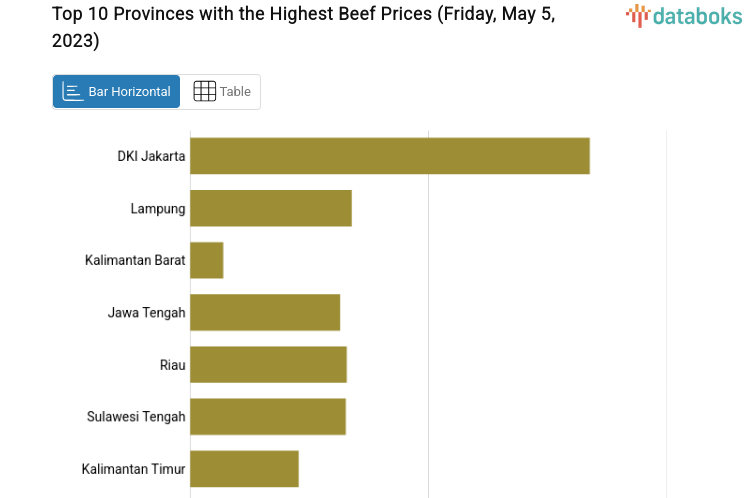Click the databoks logo icon
Image resolution: width=753 pixels, height=498 pixels.
(638, 15)
